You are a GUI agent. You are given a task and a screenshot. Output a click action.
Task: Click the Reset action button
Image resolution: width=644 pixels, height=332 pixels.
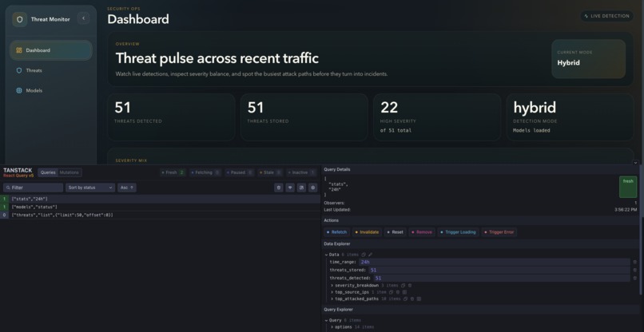click(396, 232)
